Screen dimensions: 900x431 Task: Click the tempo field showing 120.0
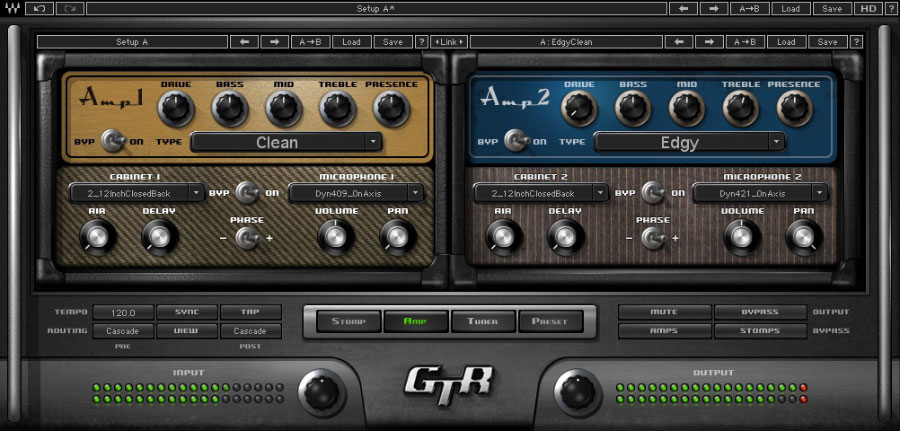coord(123,312)
